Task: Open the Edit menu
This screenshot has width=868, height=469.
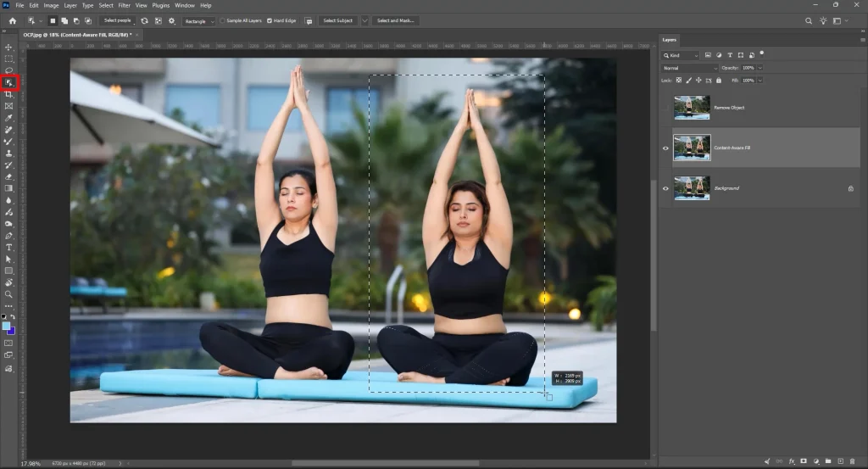Action: coord(34,6)
